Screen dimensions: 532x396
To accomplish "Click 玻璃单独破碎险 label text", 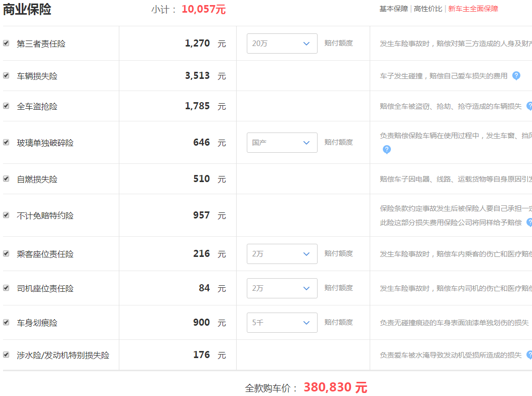I will (45, 143).
